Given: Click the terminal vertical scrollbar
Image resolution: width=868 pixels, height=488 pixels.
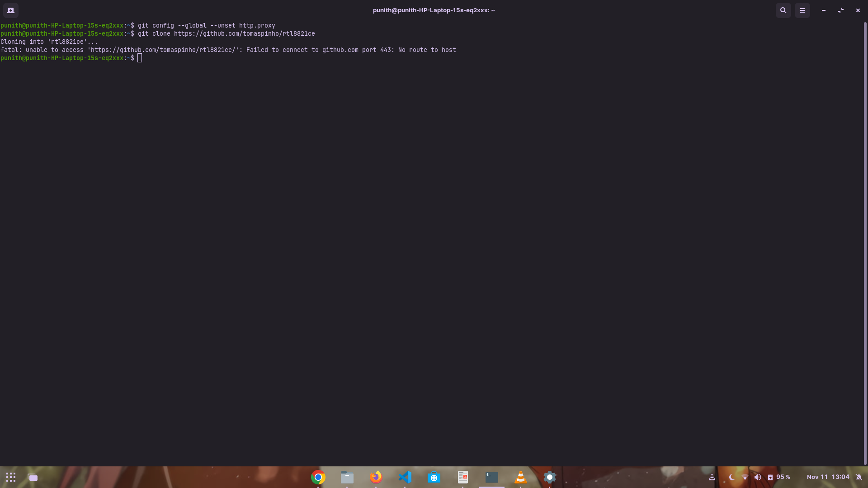Looking at the screenshot, I should [865, 243].
